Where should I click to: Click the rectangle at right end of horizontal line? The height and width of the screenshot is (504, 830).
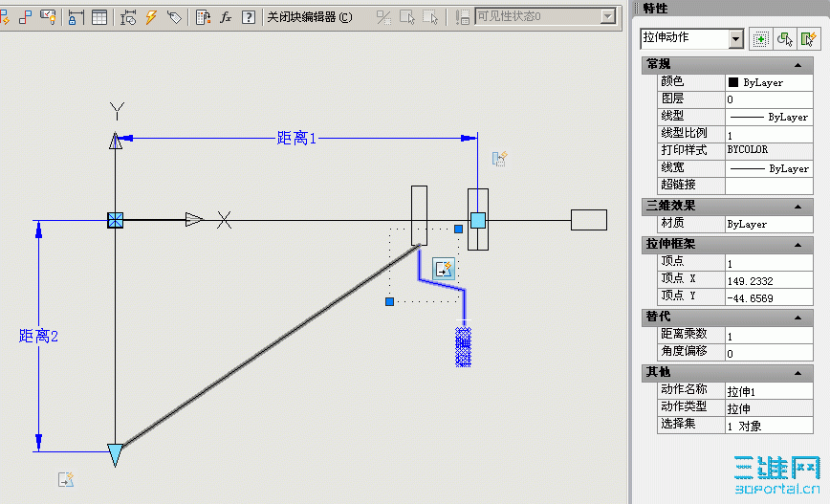(589, 220)
